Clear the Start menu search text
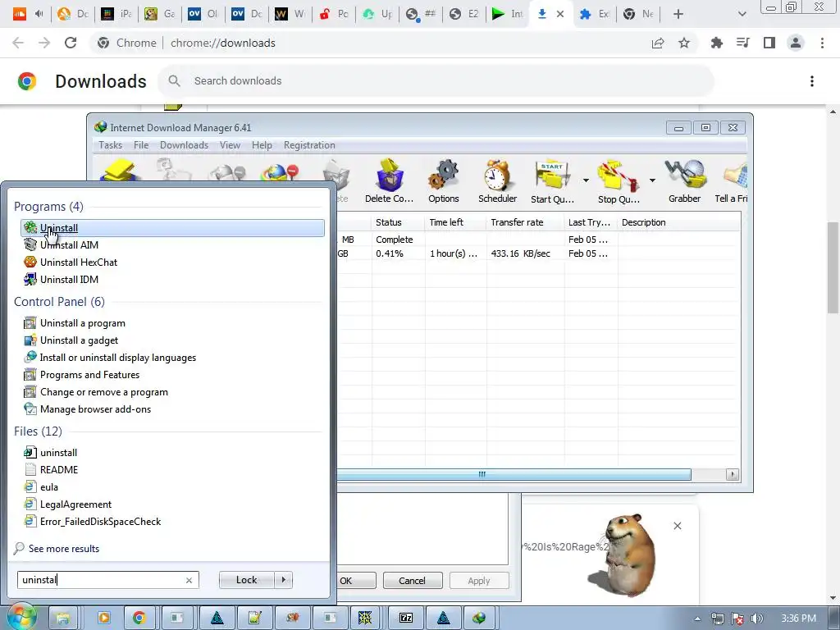Image resolution: width=840 pixels, height=630 pixels. (x=189, y=580)
